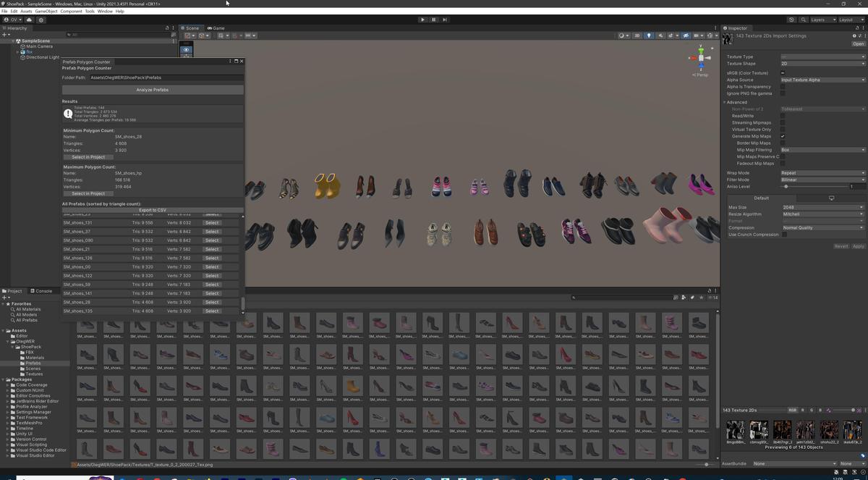Screen dimensions: 868x480
Task: Switch to the Game tab
Action: click(216, 28)
